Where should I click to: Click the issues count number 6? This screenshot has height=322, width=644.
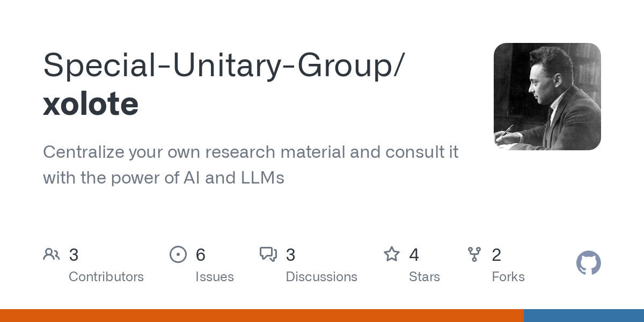click(x=201, y=254)
